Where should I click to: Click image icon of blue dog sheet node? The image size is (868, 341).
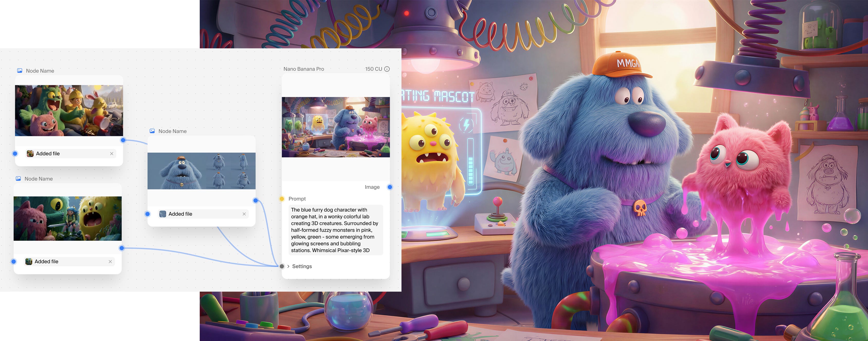point(152,131)
